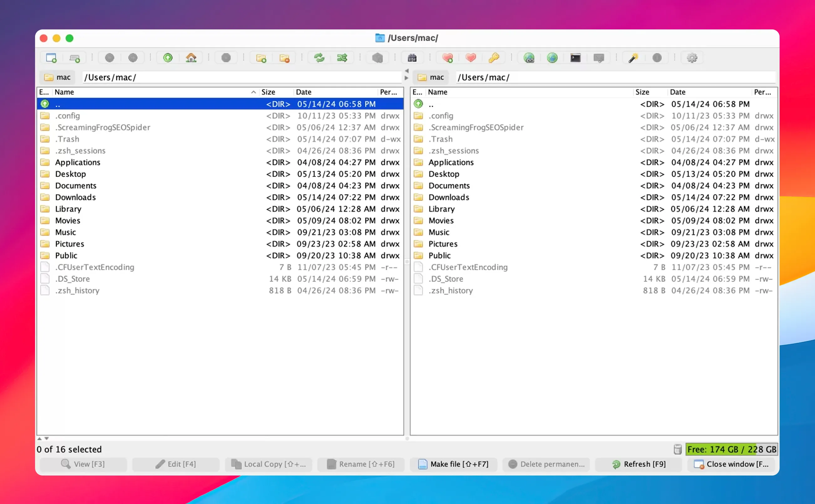Click left panel path field /Users/mac/
This screenshot has width=815, height=504.
click(242, 77)
